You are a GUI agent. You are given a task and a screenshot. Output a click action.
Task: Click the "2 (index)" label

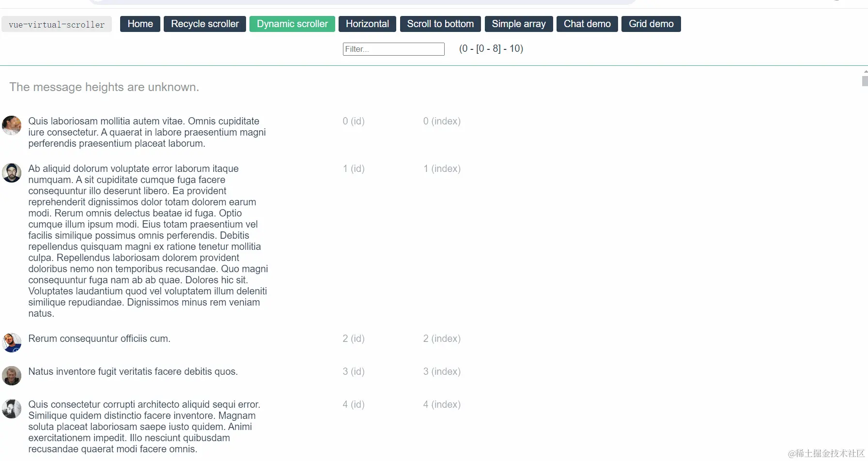click(x=442, y=338)
